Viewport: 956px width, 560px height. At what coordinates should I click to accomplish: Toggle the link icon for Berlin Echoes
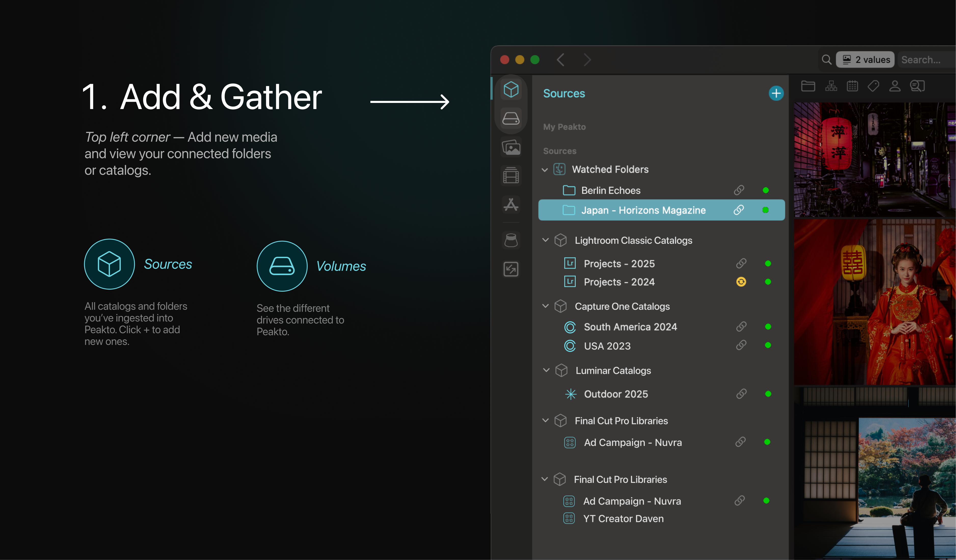[x=739, y=190]
